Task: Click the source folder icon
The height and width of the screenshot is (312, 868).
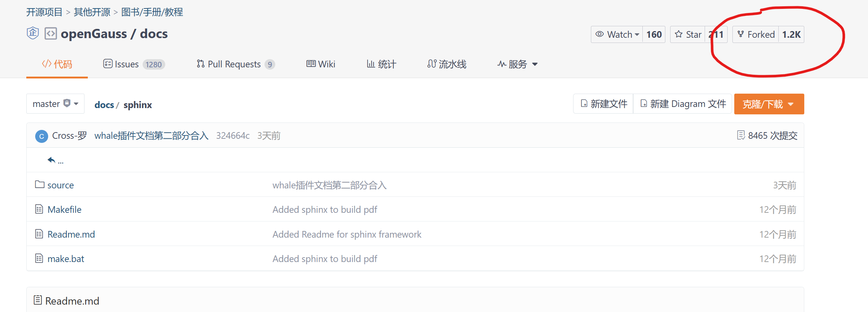Action: [40, 184]
